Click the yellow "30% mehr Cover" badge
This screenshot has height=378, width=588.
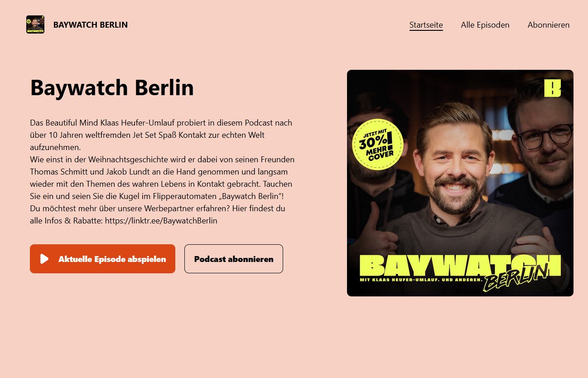point(377,144)
